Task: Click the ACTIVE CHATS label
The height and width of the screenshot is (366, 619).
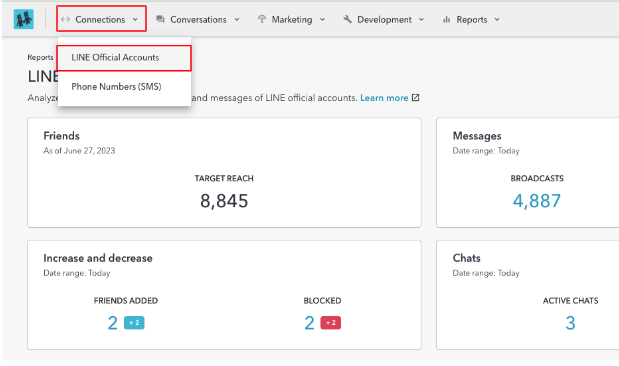Action: click(570, 301)
